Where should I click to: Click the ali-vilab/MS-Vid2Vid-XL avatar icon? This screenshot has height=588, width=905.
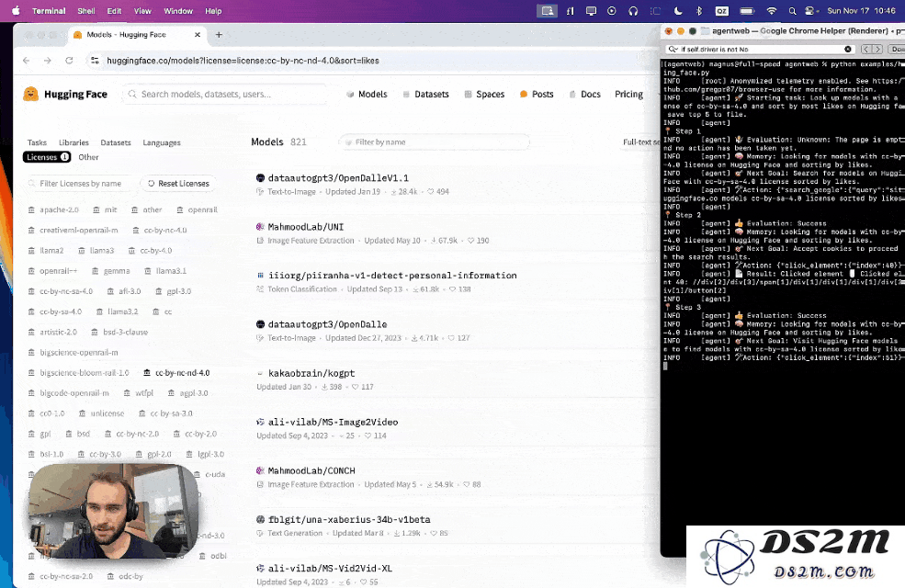pyautogui.click(x=260, y=569)
